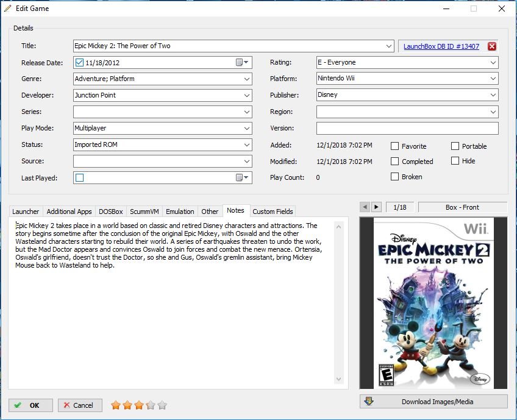Mark game as Broken
517x420 pixels.
pyautogui.click(x=394, y=176)
